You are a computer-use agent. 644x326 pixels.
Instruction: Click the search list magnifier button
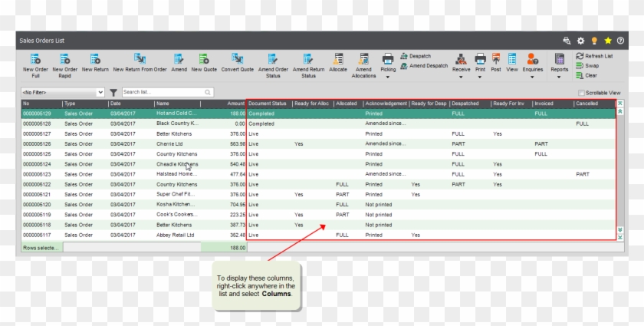click(208, 93)
